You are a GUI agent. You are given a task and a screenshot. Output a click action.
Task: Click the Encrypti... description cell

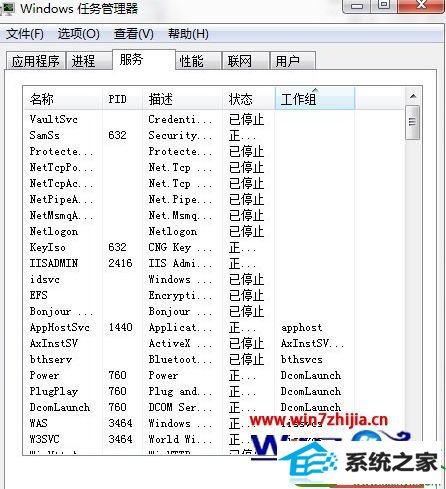click(x=180, y=295)
